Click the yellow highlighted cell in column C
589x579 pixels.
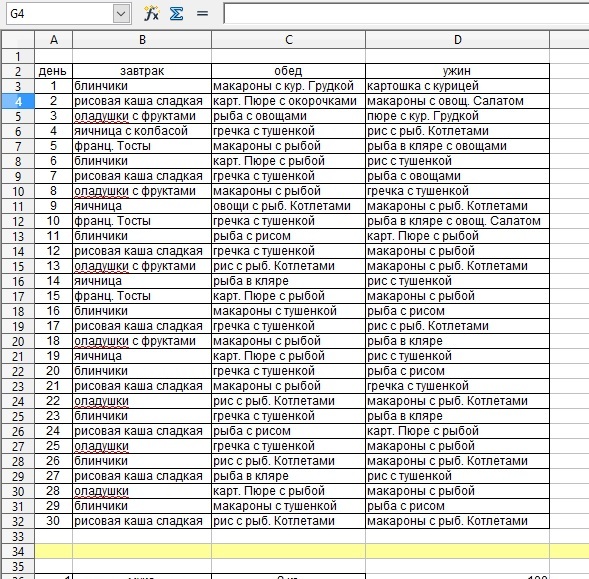point(288,551)
